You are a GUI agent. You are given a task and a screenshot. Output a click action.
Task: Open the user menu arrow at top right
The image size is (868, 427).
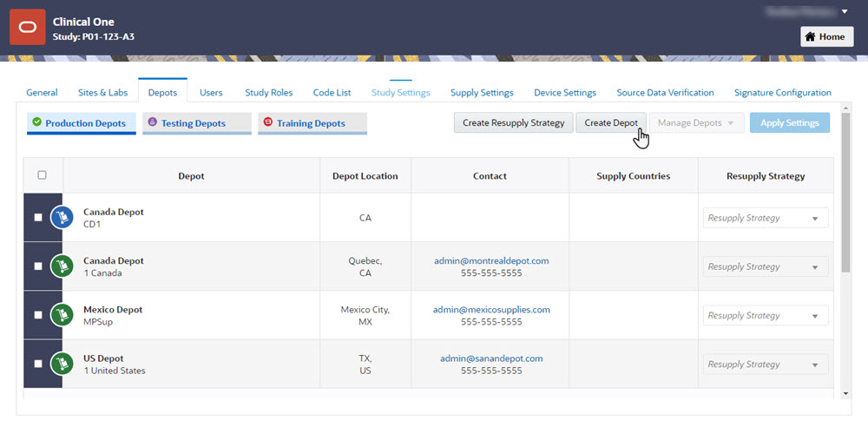(x=845, y=11)
